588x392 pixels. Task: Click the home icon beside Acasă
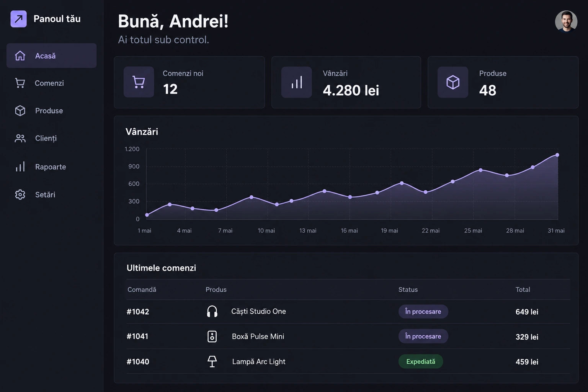(20, 56)
